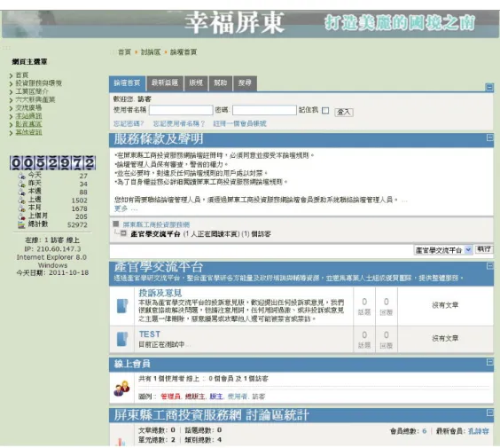Viewport: 500px width, 448px height.
Task: Open the 搜尋 tab
Action: [245, 83]
